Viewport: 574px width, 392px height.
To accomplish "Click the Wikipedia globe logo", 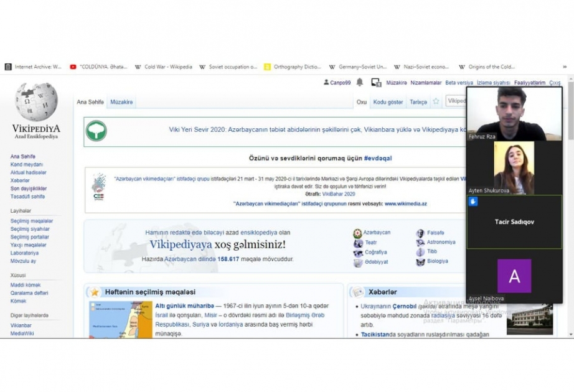I will tap(36, 101).
